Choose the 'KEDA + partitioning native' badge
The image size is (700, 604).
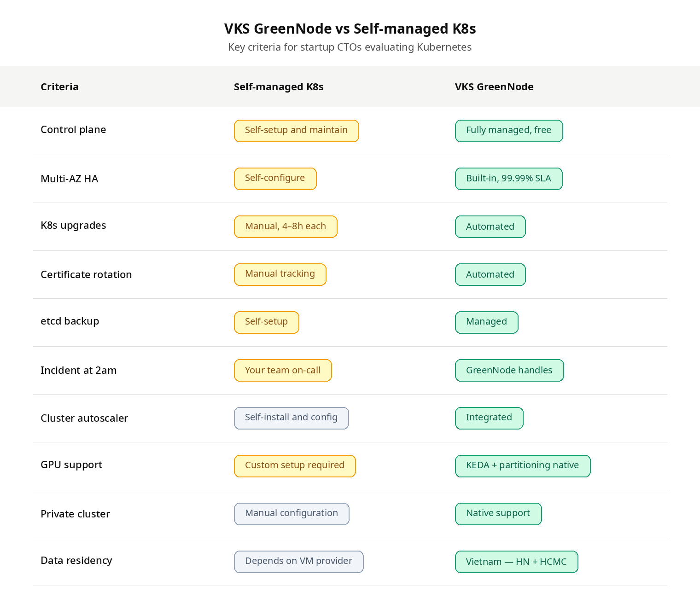coord(523,466)
